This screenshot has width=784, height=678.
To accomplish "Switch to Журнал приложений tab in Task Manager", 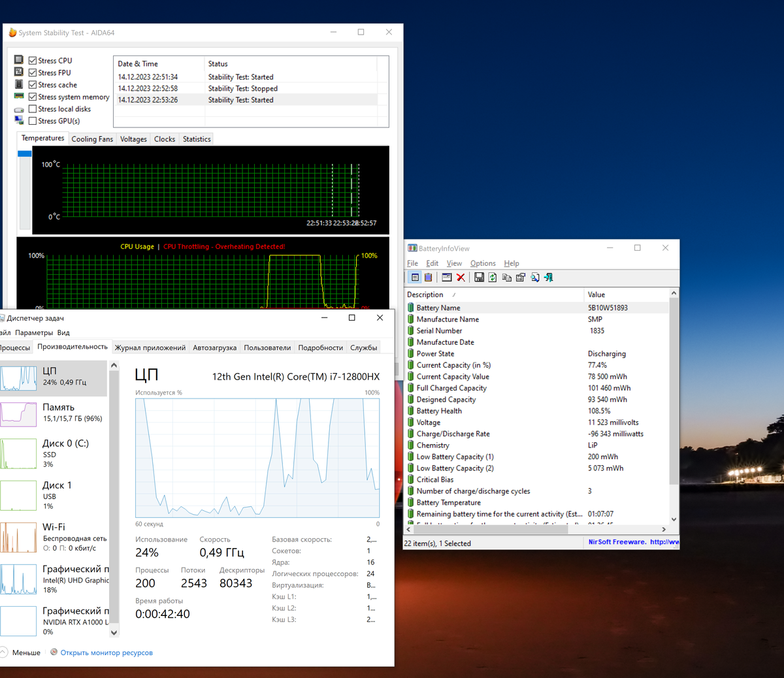I will (x=150, y=347).
